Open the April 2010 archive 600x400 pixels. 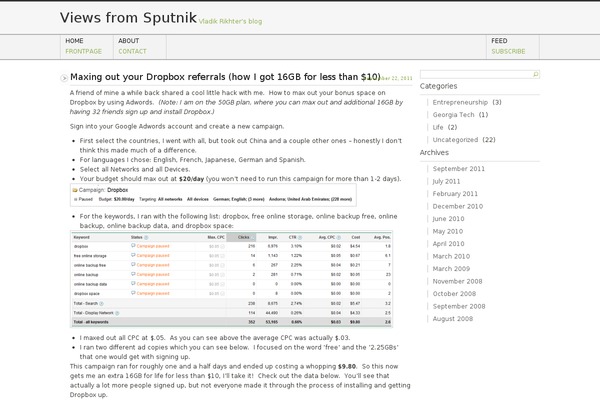click(448, 244)
